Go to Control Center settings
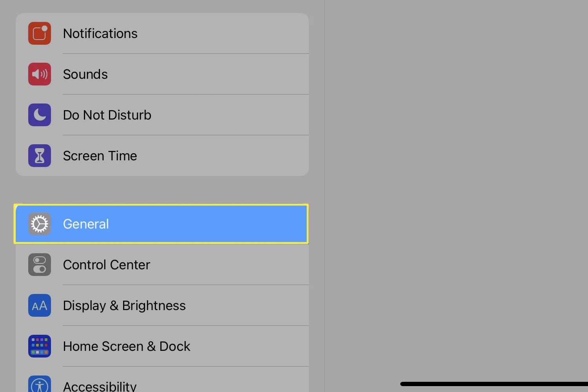 pos(107,265)
